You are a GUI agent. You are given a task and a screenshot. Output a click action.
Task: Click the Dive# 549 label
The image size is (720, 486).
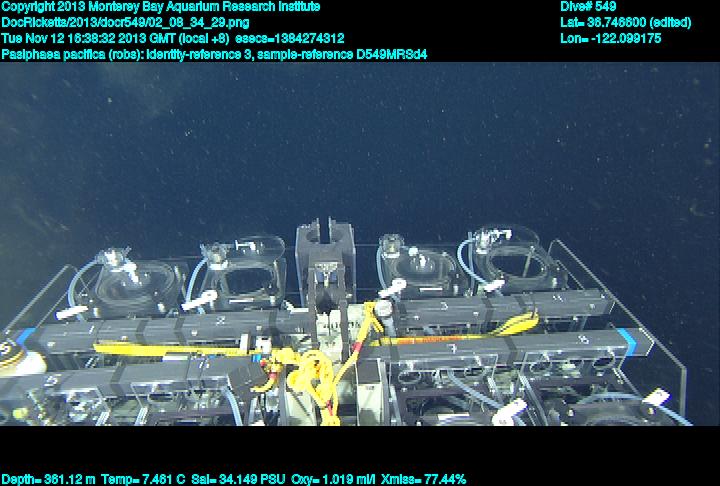point(588,6)
